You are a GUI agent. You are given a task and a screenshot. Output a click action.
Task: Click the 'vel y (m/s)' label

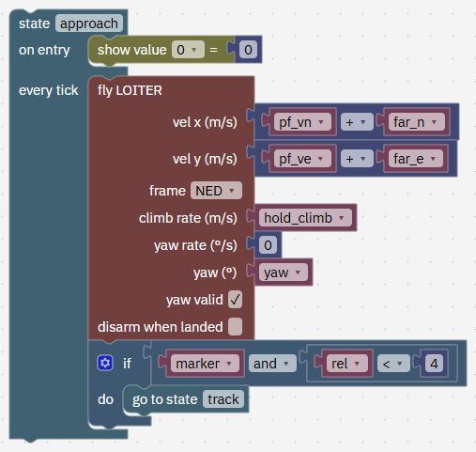(205, 159)
